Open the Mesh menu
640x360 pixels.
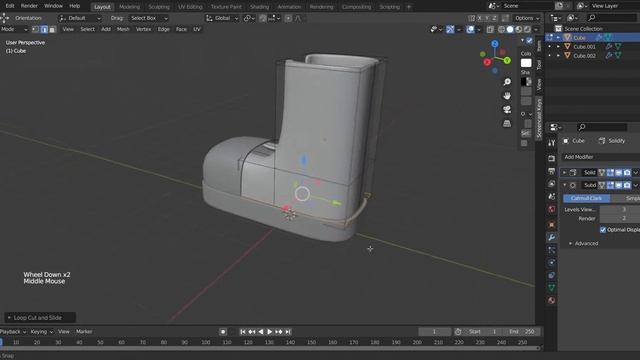pyautogui.click(x=123, y=29)
